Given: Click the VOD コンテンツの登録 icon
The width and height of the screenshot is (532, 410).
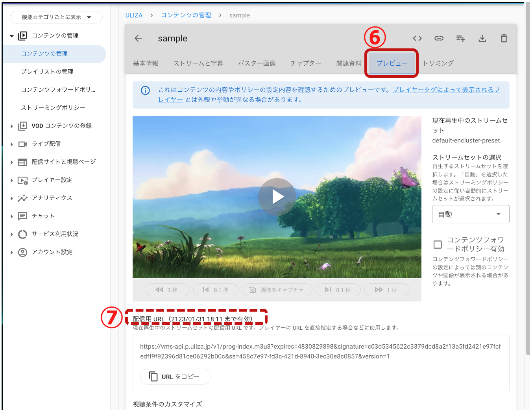Looking at the screenshot, I should tap(22, 126).
